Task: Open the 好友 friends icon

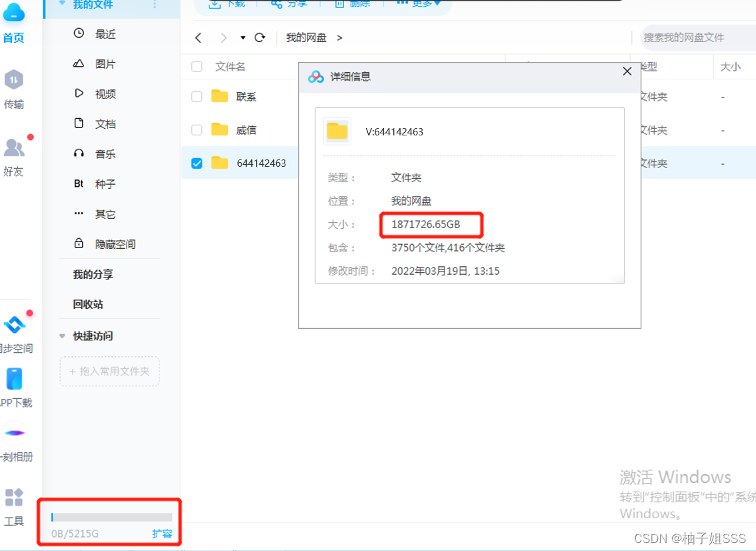Action: (14, 147)
